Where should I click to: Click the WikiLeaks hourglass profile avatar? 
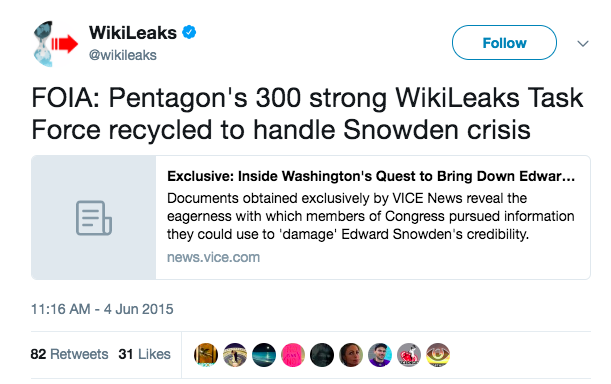coord(55,44)
